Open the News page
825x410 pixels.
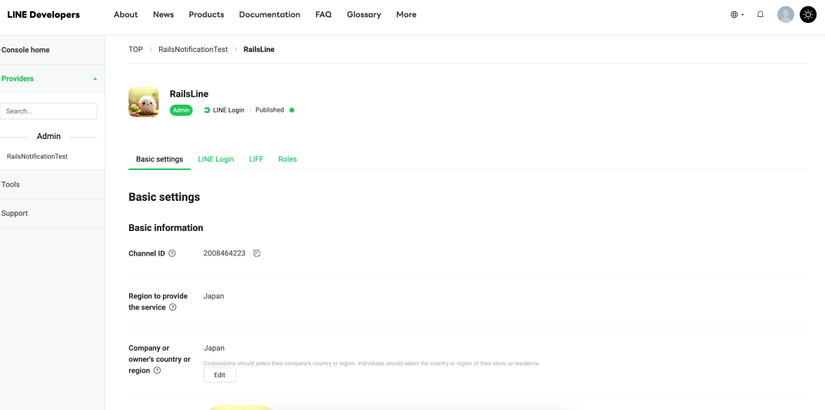coord(163,15)
